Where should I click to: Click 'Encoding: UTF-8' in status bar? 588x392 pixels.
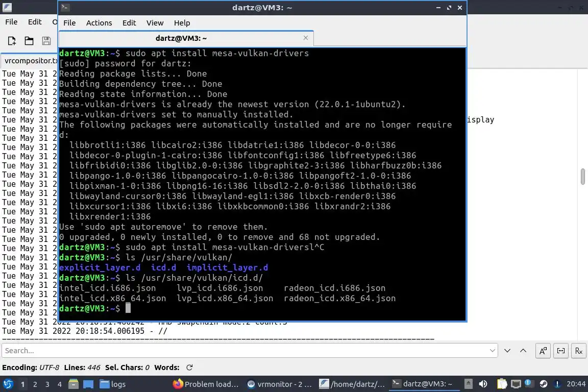pos(31,367)
